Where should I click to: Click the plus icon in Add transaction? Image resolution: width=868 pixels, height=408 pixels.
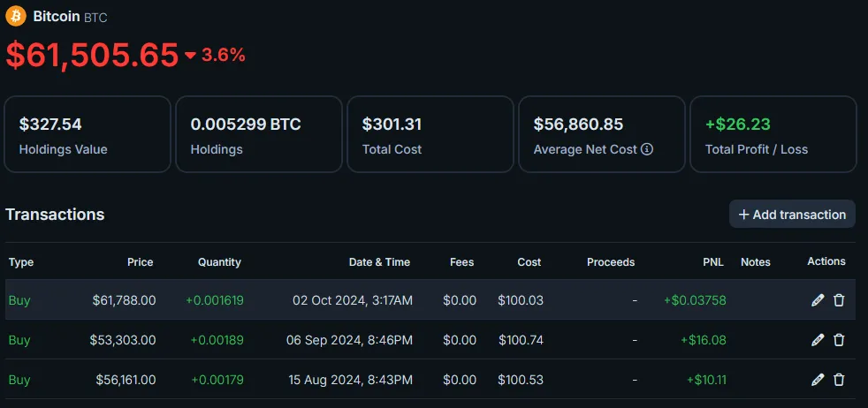tap(744, 215)
